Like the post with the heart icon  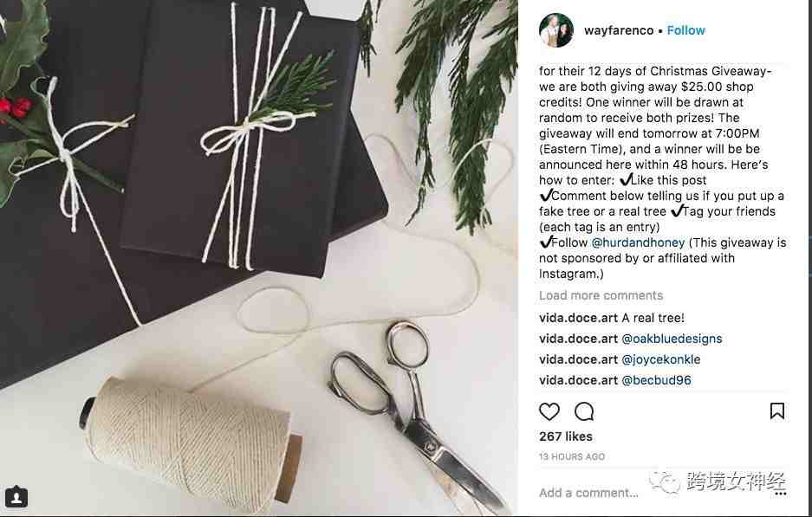pos(549,411)
